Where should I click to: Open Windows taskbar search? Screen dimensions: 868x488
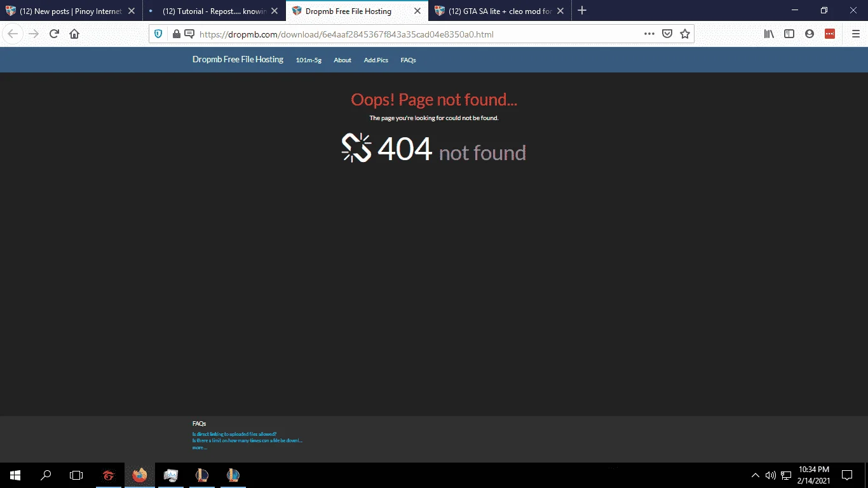46,475
